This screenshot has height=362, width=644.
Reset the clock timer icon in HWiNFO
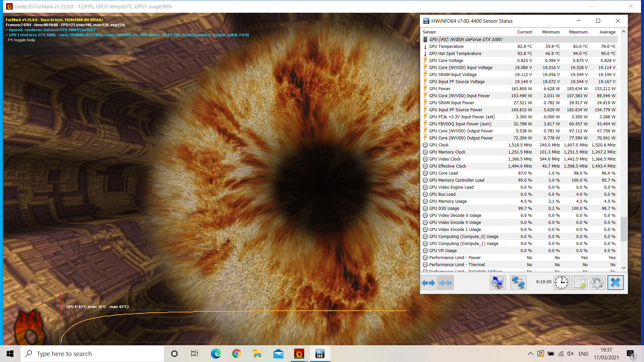[561, 283]
